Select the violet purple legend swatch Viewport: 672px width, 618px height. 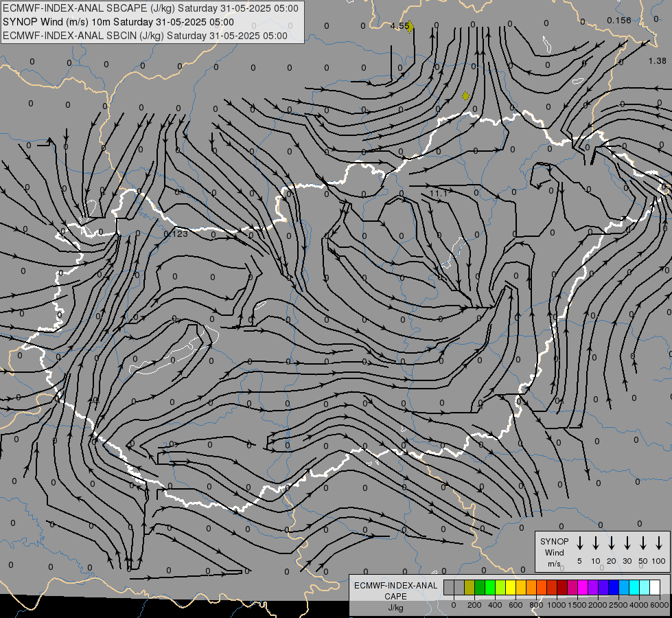point(593,587)
